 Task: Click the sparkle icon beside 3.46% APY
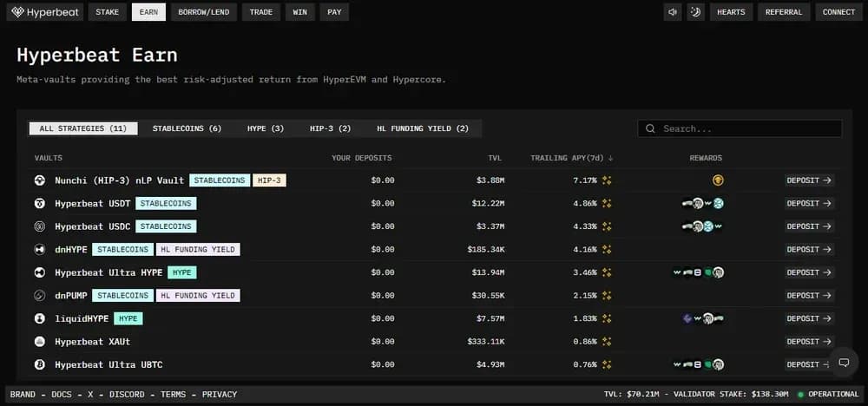(607, 272)
